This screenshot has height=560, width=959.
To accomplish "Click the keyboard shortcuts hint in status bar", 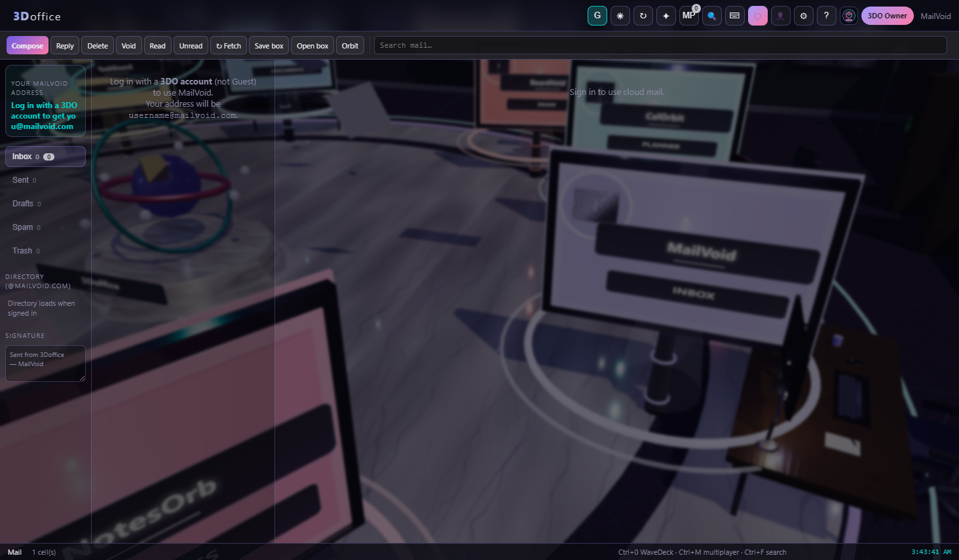I will (x=702, y=552).
